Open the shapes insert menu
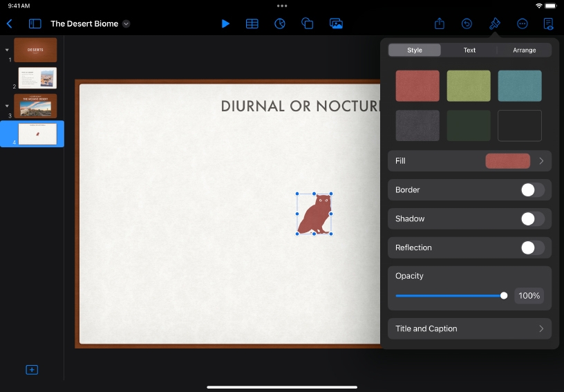Viewport: 564px width, 392px height. point(308,24)
